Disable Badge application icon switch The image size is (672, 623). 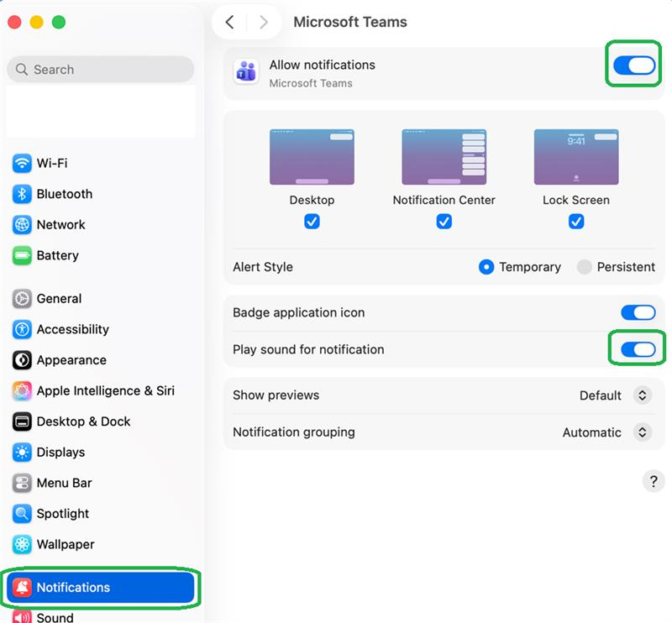(x=638, y=313)
